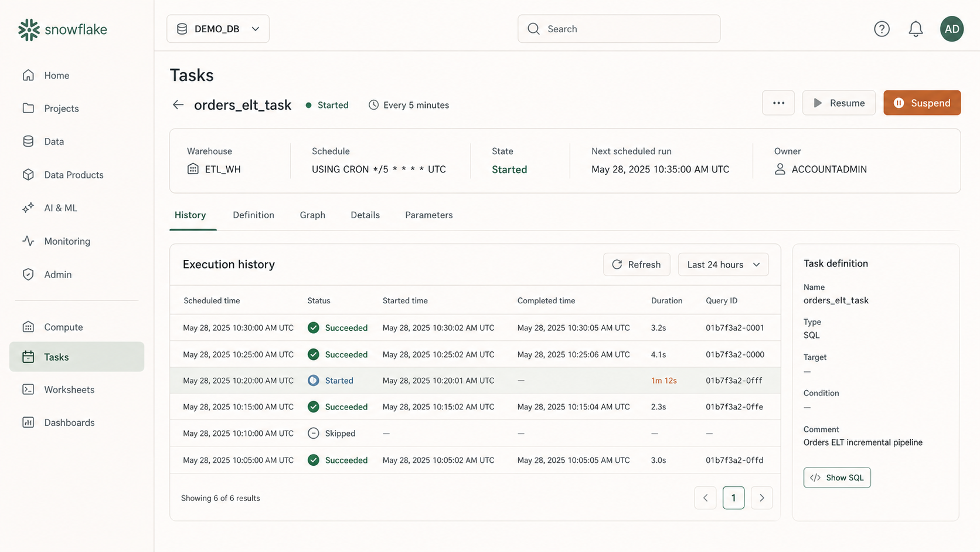Viewport: 980px width, 552px height.
Task: Click the Skipped status text
Action: [x=340, y=434]
